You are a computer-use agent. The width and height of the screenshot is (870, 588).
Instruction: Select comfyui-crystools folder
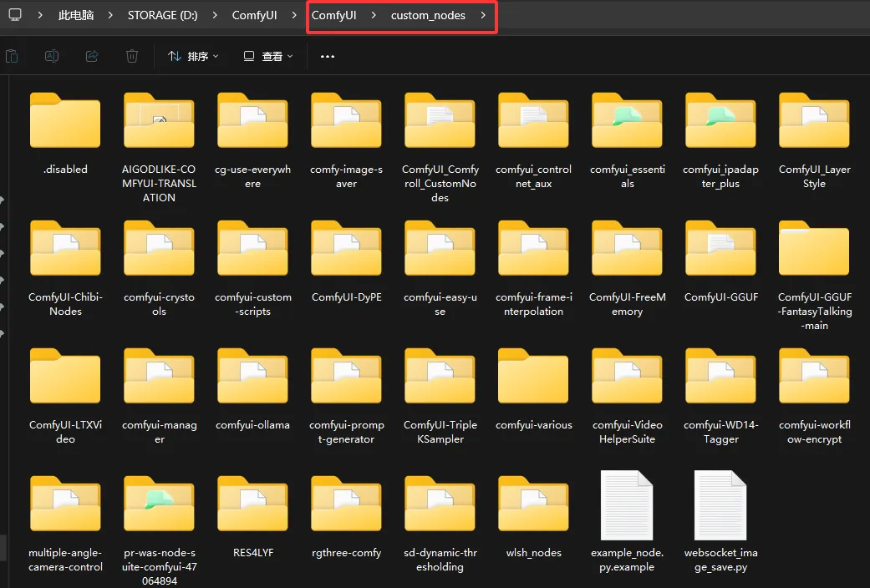point(160,268)
